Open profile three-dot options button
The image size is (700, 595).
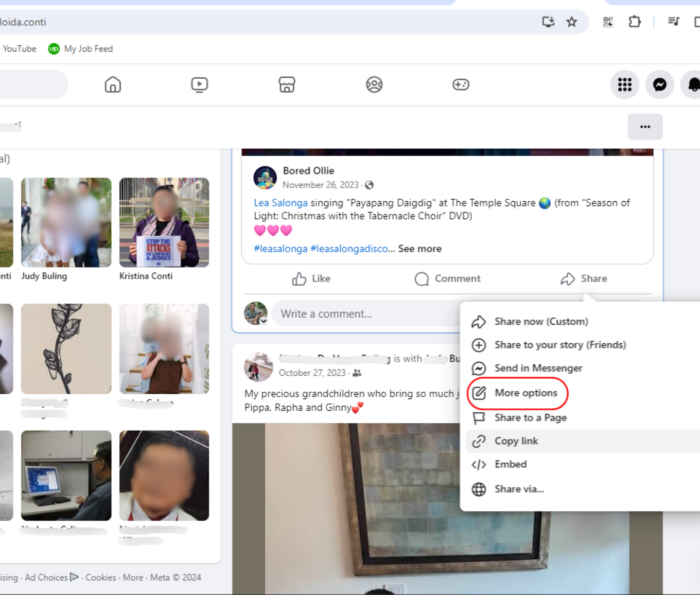645,127
